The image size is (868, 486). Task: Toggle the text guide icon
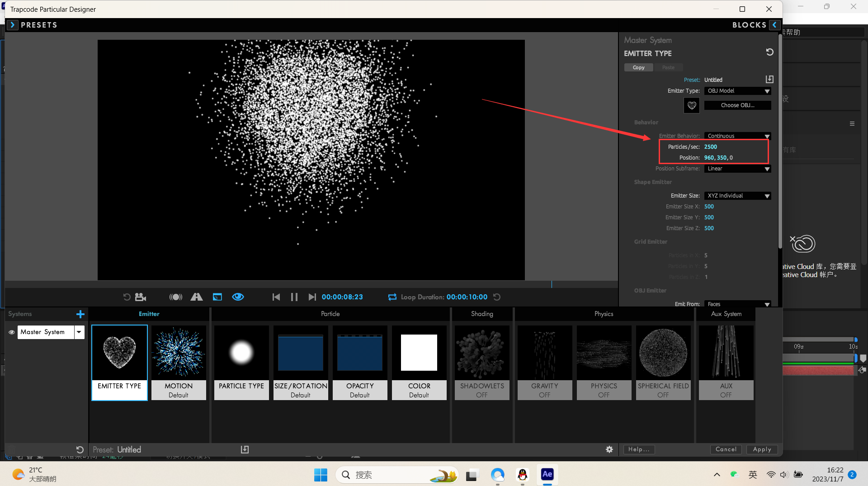coord(197,297)
